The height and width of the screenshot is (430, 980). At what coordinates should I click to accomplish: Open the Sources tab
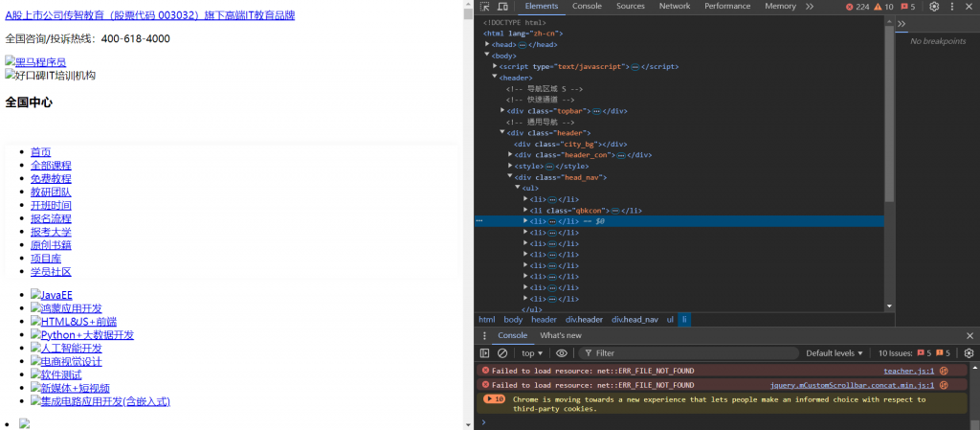(630, 7)
